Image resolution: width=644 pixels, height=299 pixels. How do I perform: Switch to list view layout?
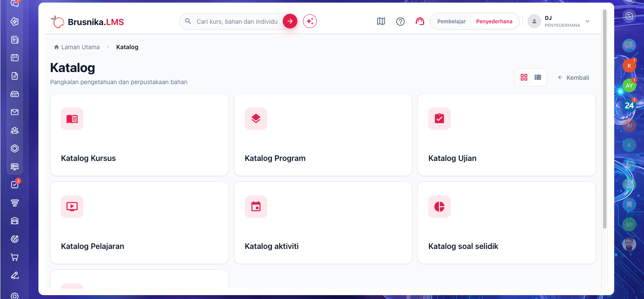tap(538, 77)
